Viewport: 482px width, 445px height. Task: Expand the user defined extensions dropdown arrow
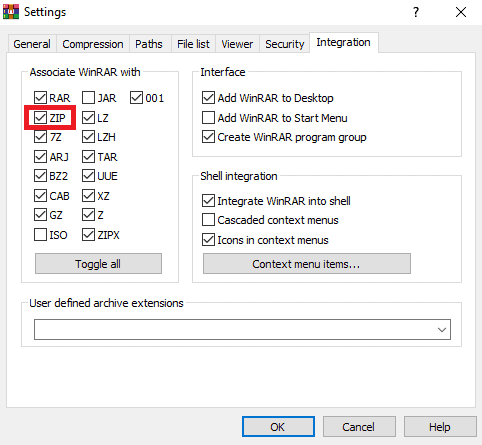click(x=442, y=330)
